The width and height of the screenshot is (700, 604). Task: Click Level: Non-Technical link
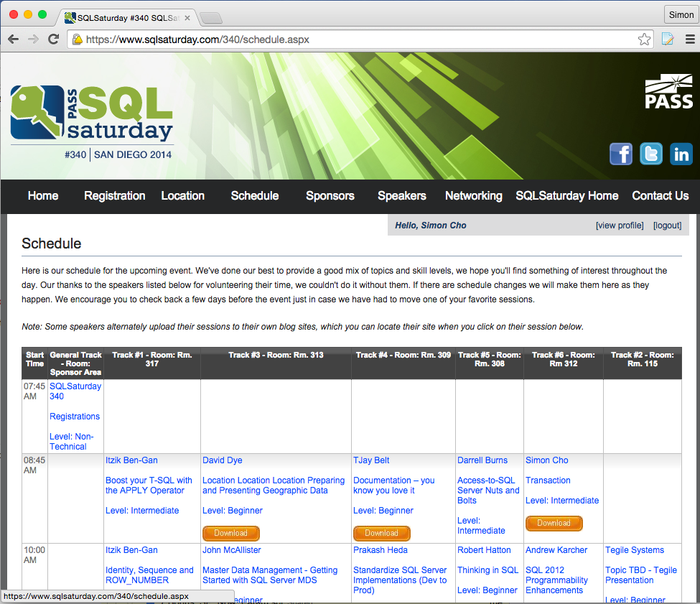click(x=71, y=442)
